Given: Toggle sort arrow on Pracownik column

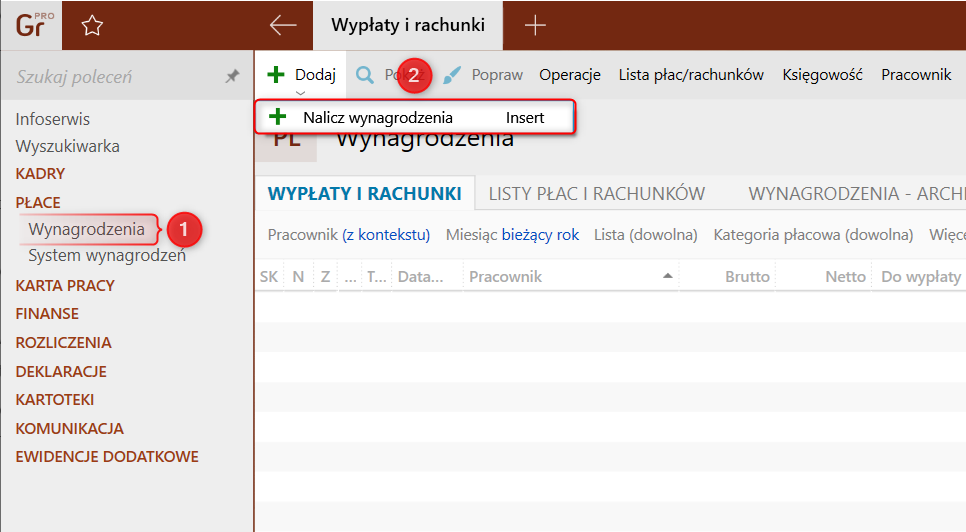Looking at the screenshot, I should 667,276.
